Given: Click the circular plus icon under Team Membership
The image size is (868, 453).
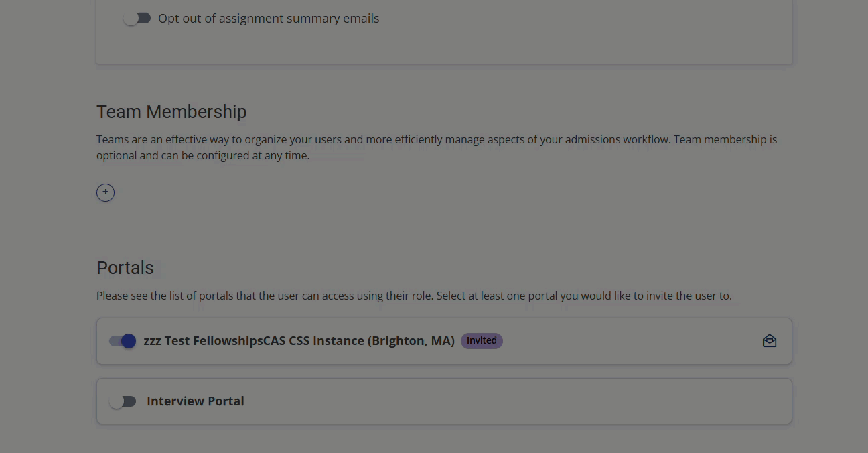Looking at the screenshot, I should click(105, 192).
